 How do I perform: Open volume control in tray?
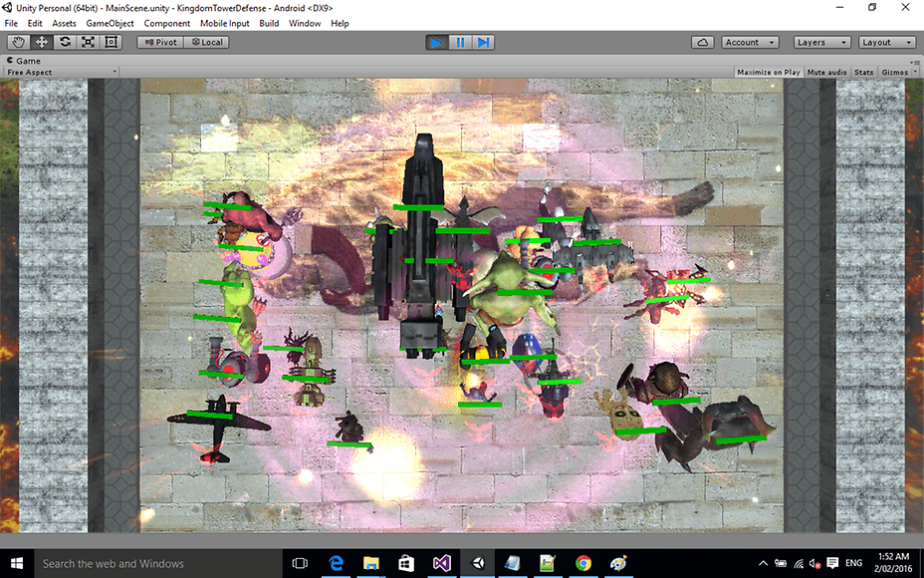click(x=815, y=563)
